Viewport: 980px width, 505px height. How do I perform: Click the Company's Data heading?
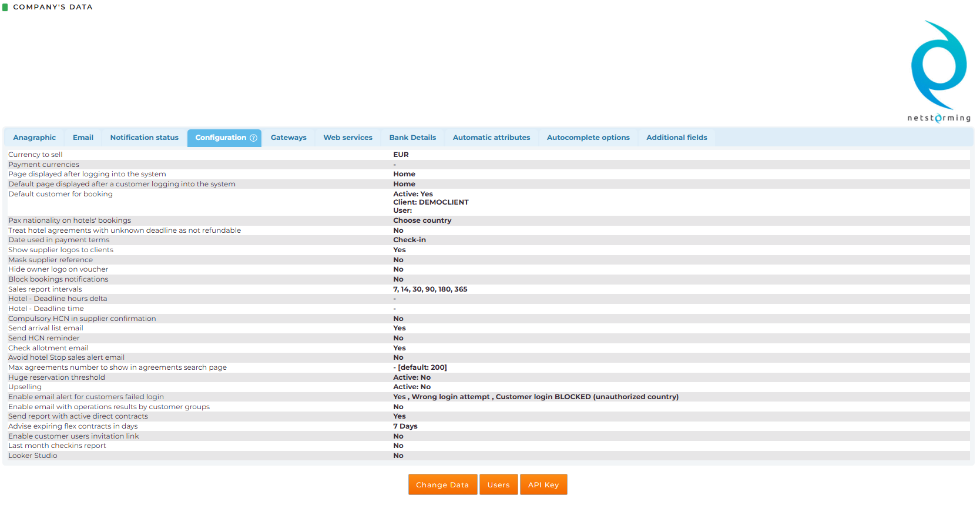(x=53, y=7)
